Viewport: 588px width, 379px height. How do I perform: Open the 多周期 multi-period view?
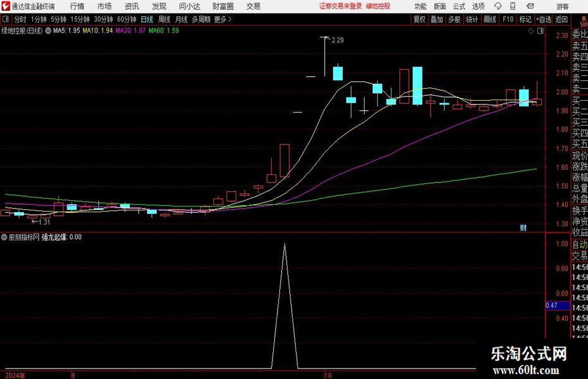[x=200, y=19]
